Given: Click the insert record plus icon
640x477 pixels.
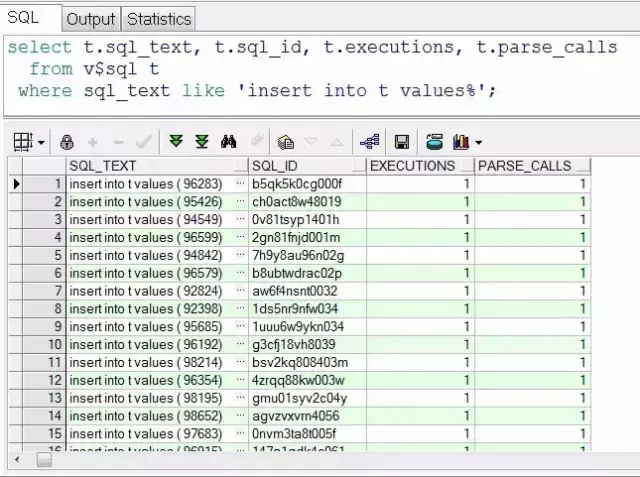Looking at the screenshot, I should point(93,142).
